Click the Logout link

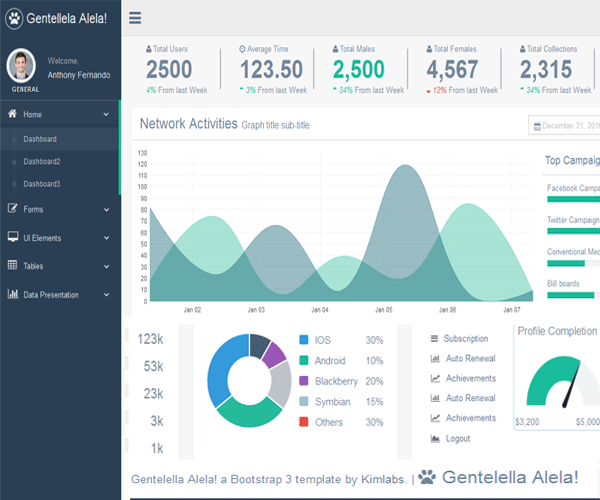458,439
